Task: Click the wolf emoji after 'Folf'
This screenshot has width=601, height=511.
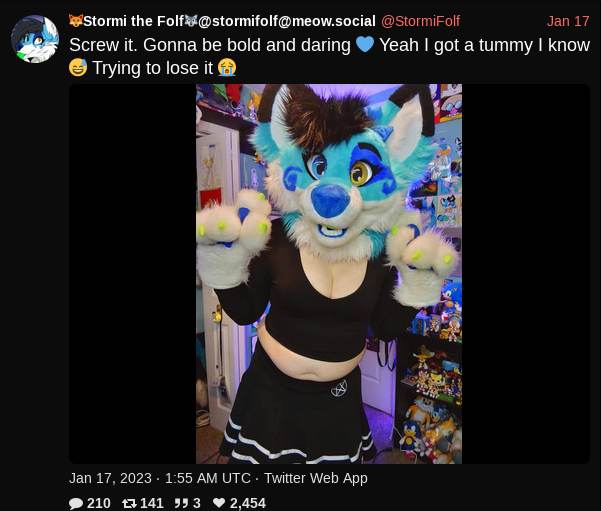Action: (191, 20)
